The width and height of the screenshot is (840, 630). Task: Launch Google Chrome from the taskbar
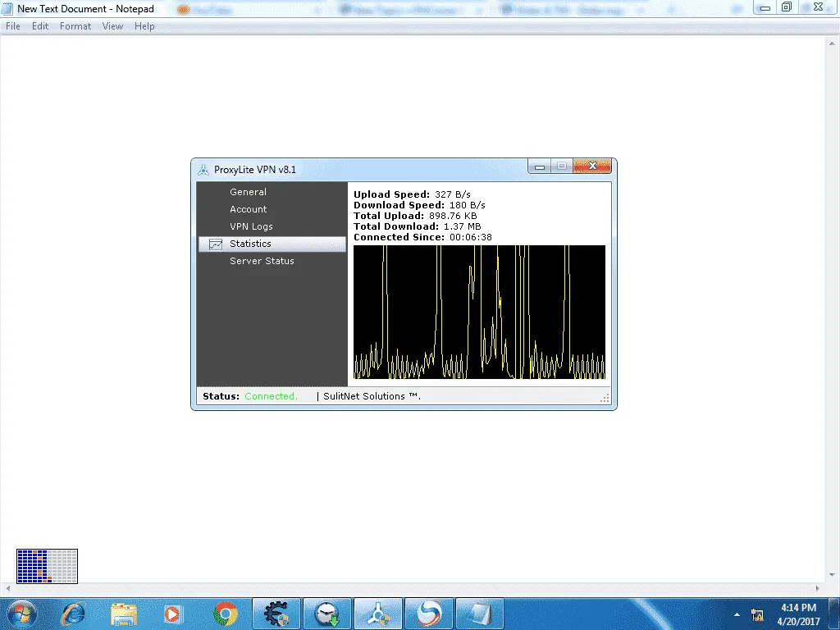[x=226, y=614]
